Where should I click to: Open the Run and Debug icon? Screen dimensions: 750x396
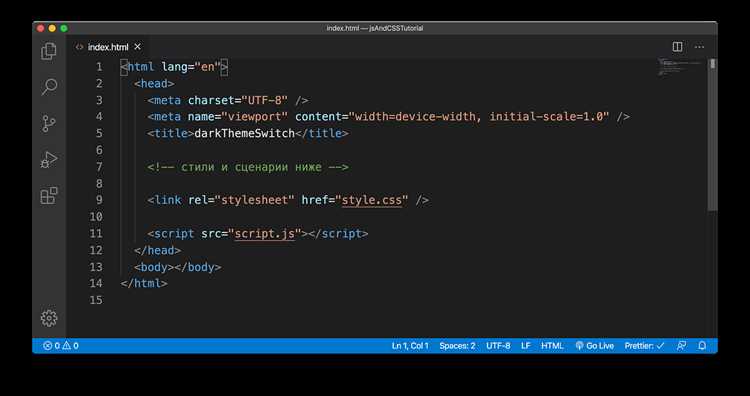[x=48, y=160]
